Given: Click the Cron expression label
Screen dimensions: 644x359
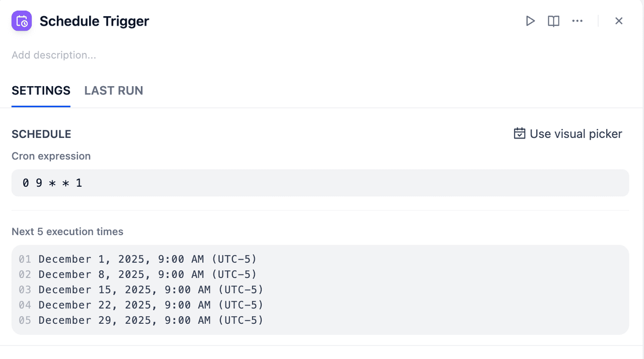Looking at the screenshot, I should pyautogui.click(x=51, y=156).
